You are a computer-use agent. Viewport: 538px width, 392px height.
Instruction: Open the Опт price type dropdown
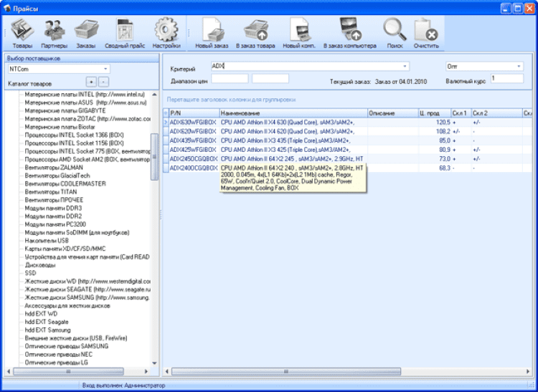click(x=519, y=66)
